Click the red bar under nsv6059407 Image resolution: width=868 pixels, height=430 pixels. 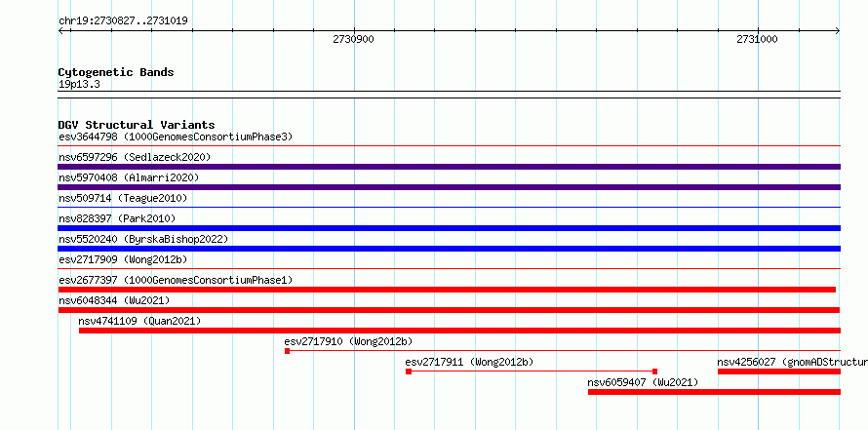click(714, 392)
